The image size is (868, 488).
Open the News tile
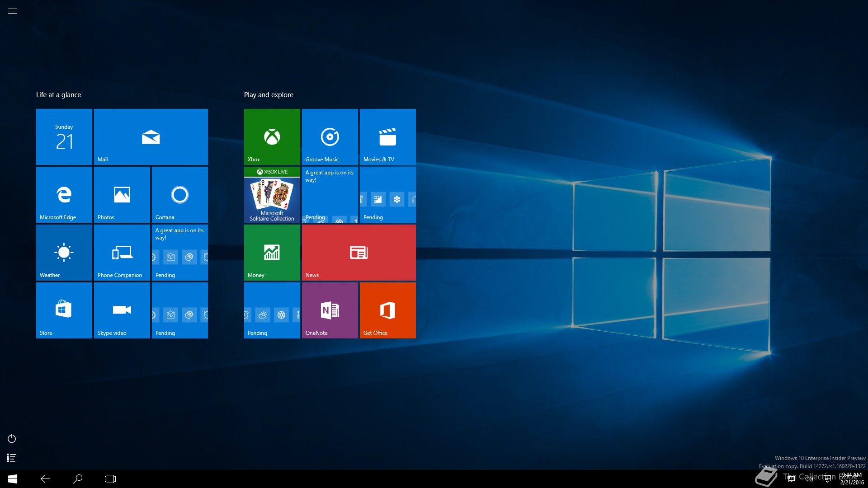tap(359, 253)
